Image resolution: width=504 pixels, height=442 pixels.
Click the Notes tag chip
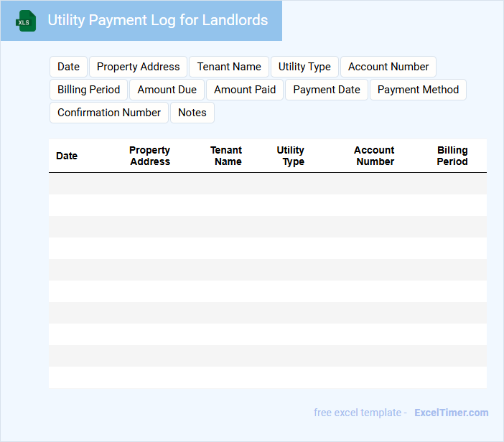tap(192, 113)
